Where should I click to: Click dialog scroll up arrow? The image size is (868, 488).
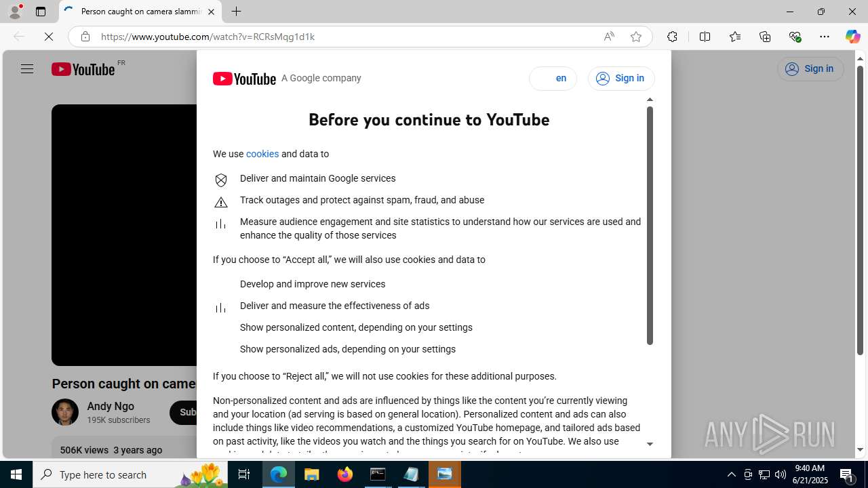click(650, 100)
